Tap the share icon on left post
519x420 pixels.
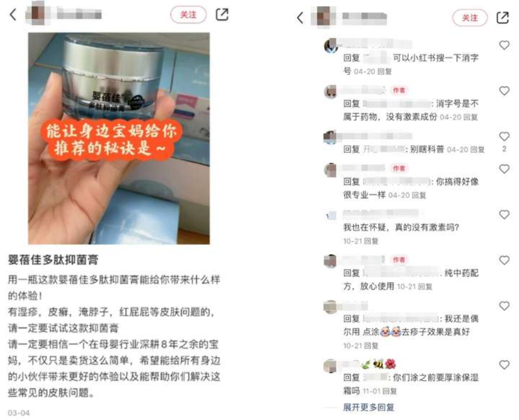click(222, 14)
